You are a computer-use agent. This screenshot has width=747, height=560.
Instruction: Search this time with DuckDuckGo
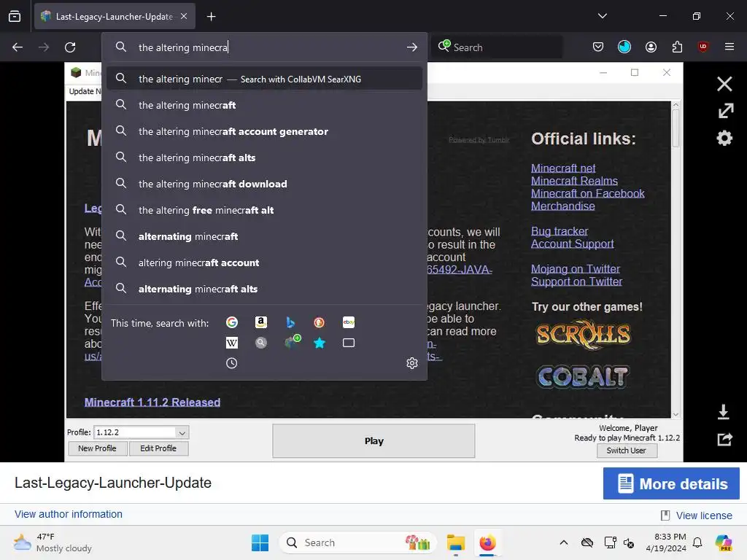tap(320, 322)
